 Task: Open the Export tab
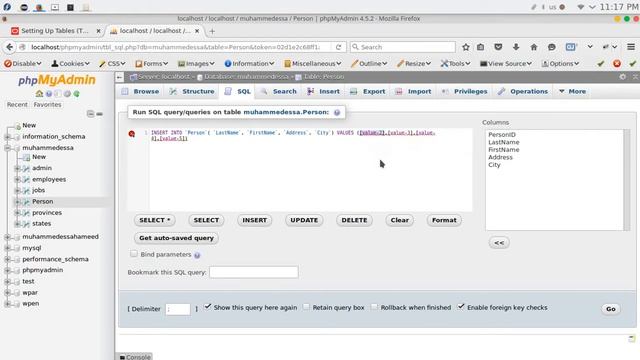(368, 91)
